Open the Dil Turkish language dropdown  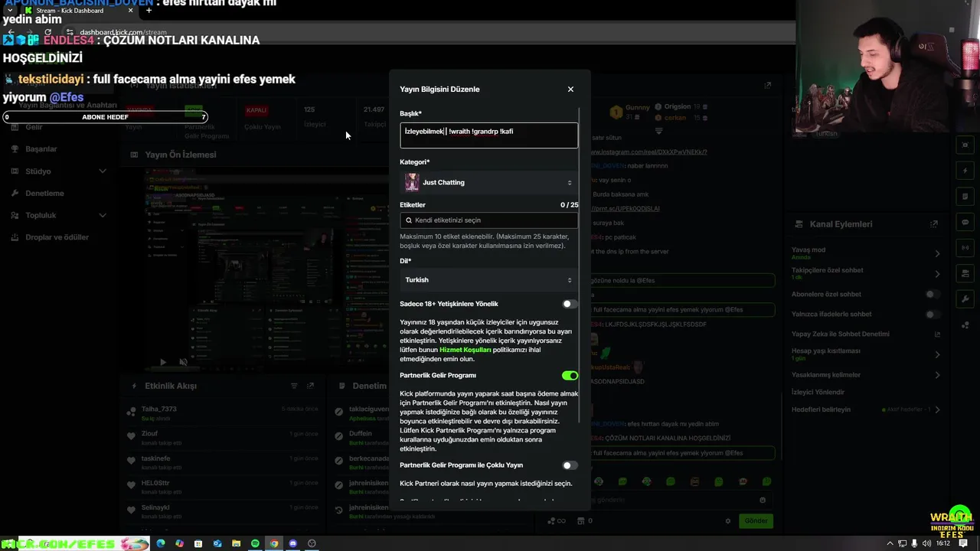[488, 279]
